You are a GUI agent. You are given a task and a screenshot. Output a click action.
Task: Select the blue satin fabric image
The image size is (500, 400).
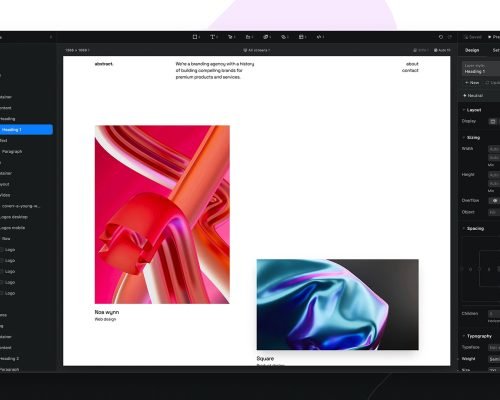[x=338, y=305]
